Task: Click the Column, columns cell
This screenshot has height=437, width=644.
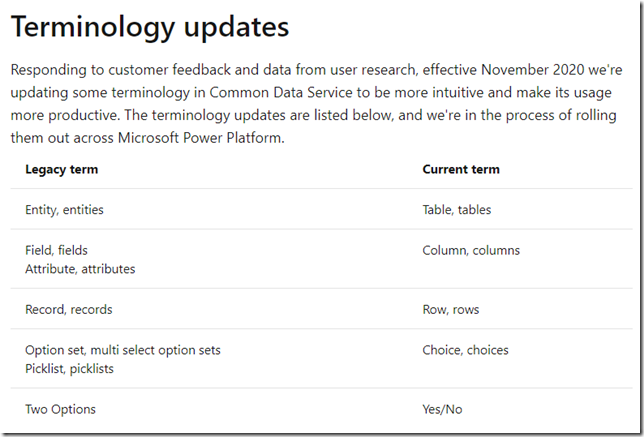Action: (471, 250)
